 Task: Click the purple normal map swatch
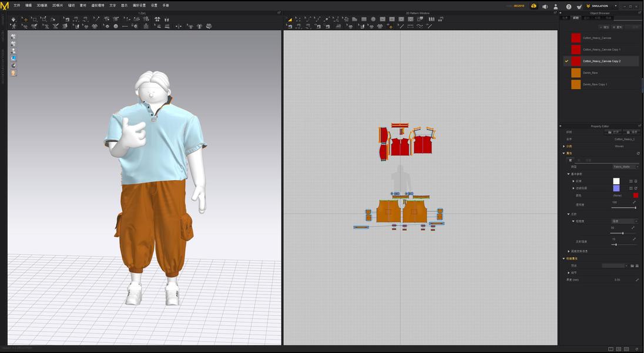[616, 188]
